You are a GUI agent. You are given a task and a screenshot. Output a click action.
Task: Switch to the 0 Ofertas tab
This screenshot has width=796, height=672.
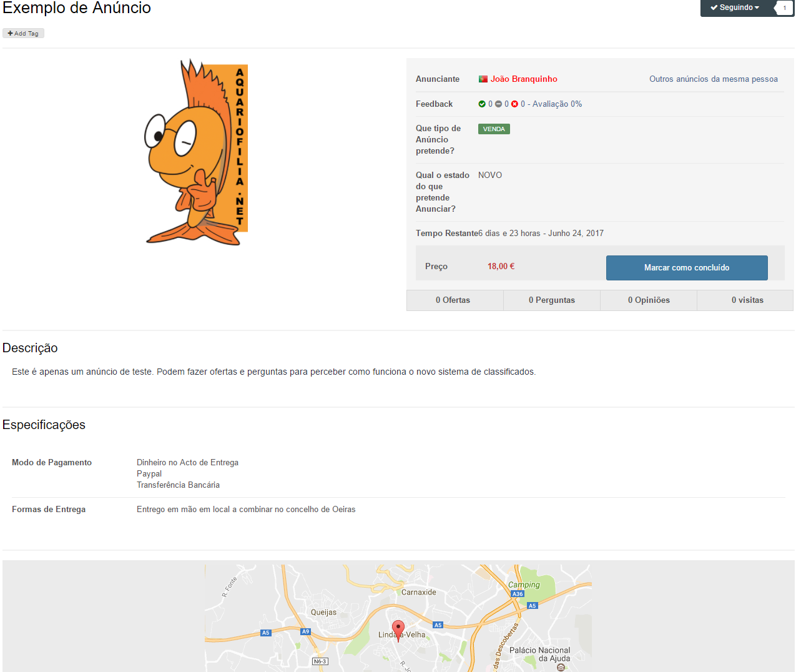tap(453, 300)
